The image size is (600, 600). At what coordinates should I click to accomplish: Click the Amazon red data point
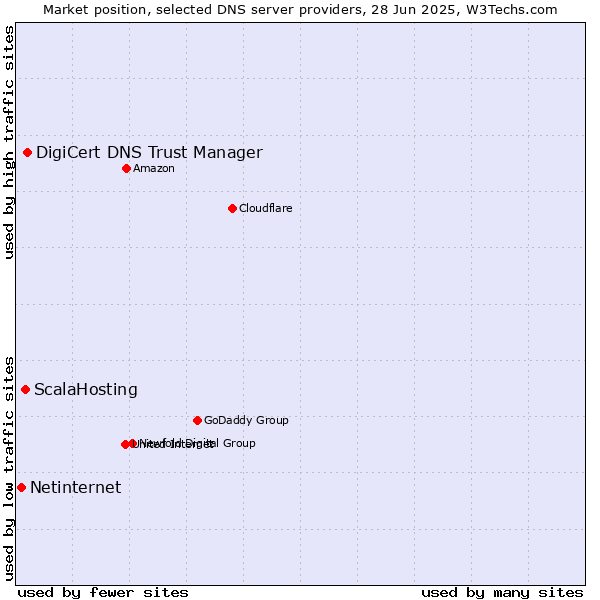(x=126, y=168)
